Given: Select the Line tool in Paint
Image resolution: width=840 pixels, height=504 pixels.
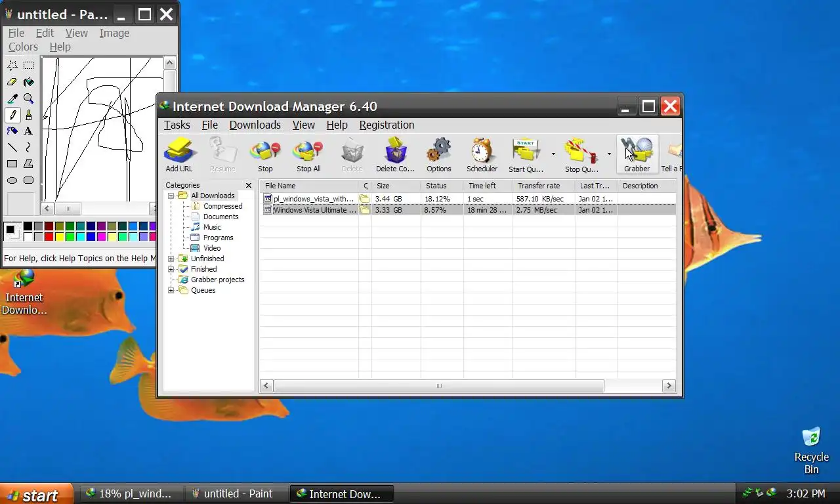Looking at the screenshot, I should [x=12, y=148].
